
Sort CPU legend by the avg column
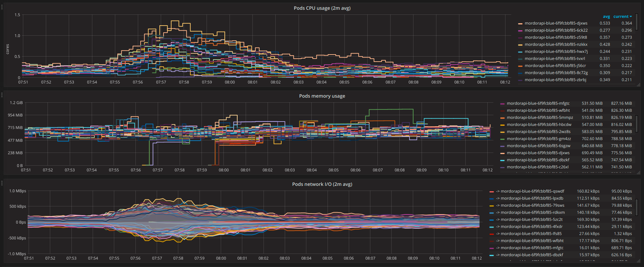tap(606, 16)
